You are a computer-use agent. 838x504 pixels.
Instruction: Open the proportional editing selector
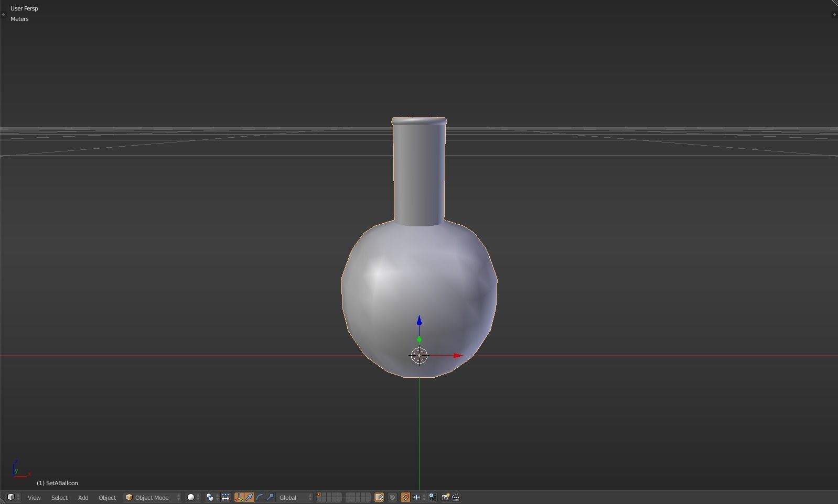[392, 497]
